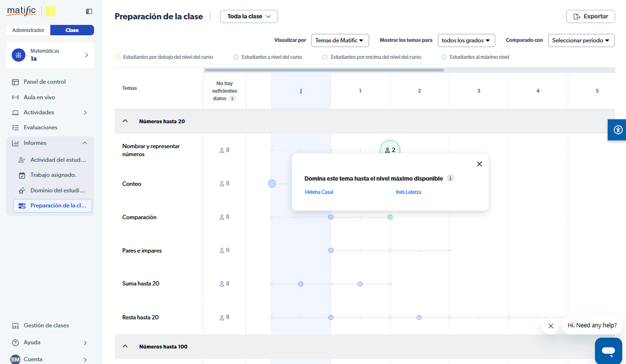626x364 pixels.
Task: Open 'Seleccionar período' dropdown
Action: coord(581,40)
